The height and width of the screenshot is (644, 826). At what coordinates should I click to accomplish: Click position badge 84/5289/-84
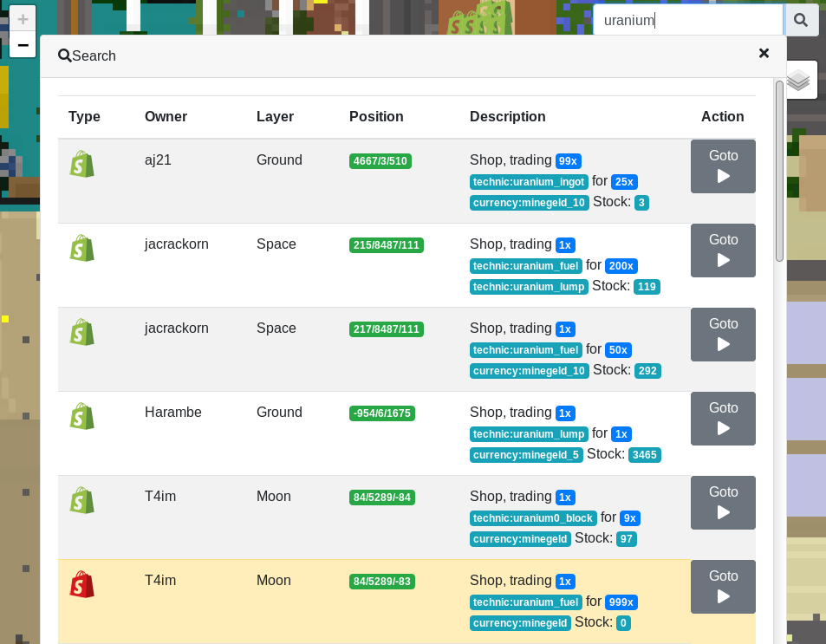click(x=382, y=497)
